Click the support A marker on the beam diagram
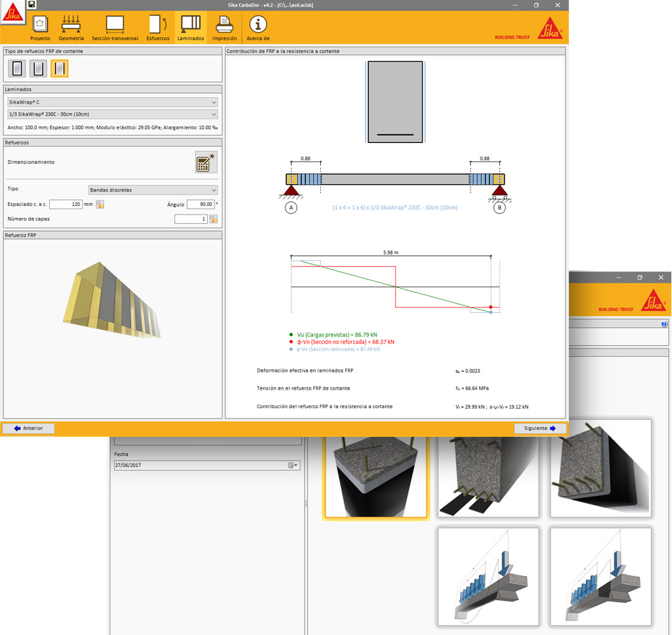Image resolution: width=672 pixels, height=635 pixels. coord(291,208)
